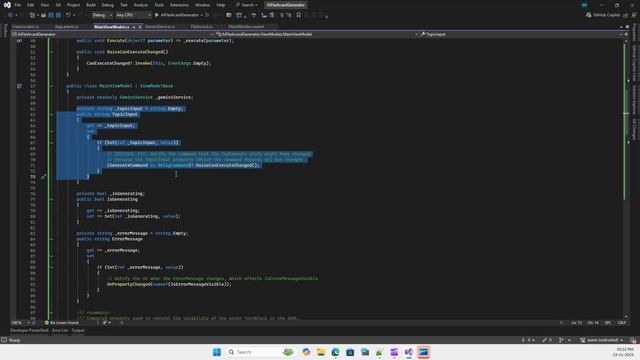Click the No issues found indicator
640x360 pixels.
click(x=62, y=323)
